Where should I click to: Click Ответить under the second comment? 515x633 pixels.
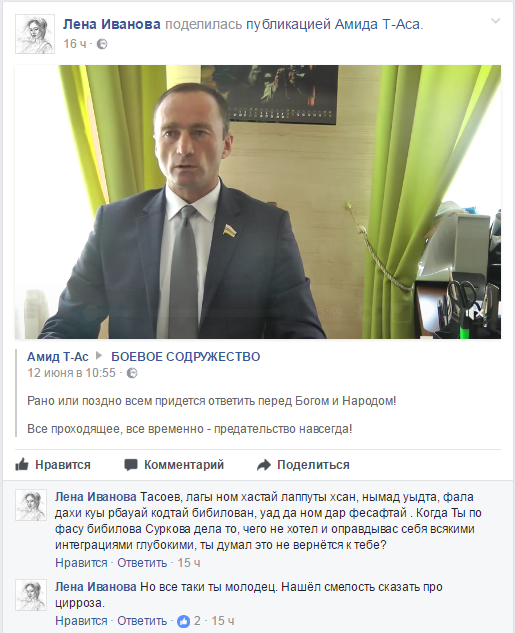click(142, 620)
